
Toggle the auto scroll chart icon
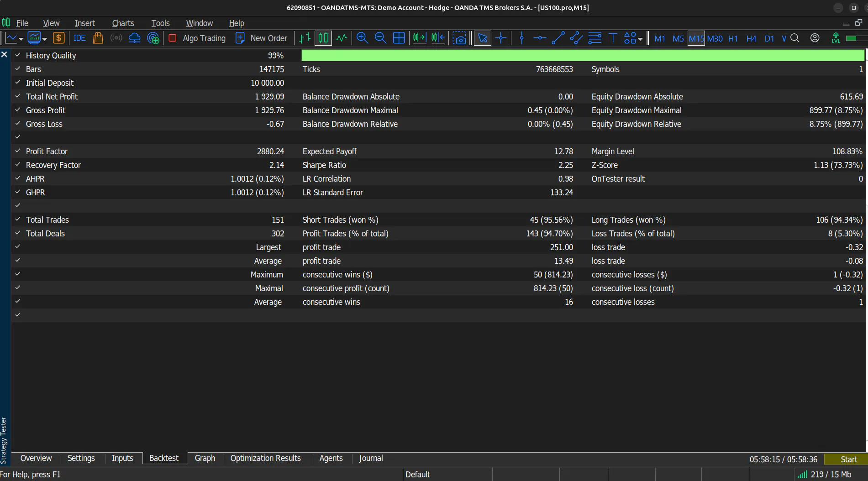pyautogui.click(x=419, y=38)
